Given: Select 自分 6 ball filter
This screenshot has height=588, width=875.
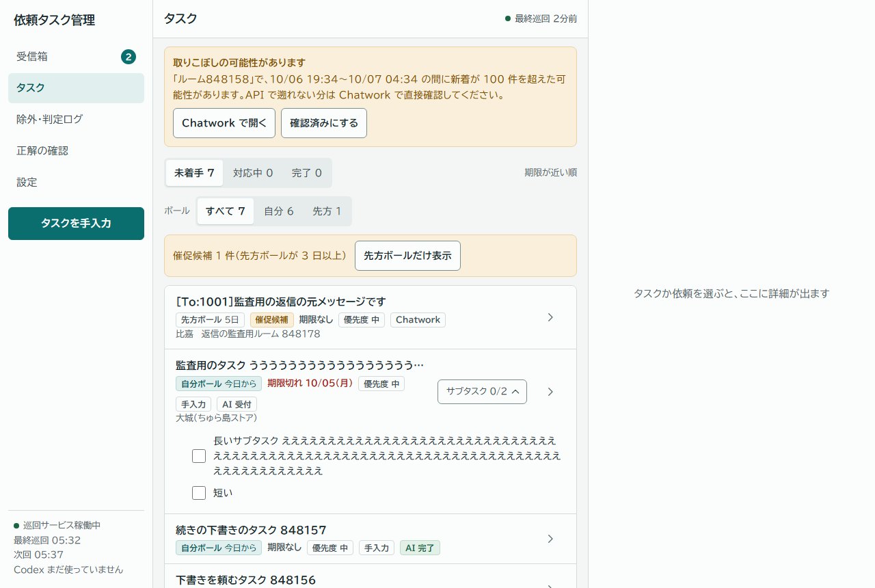Looking at the screenshot, I should tap(279, 211).
